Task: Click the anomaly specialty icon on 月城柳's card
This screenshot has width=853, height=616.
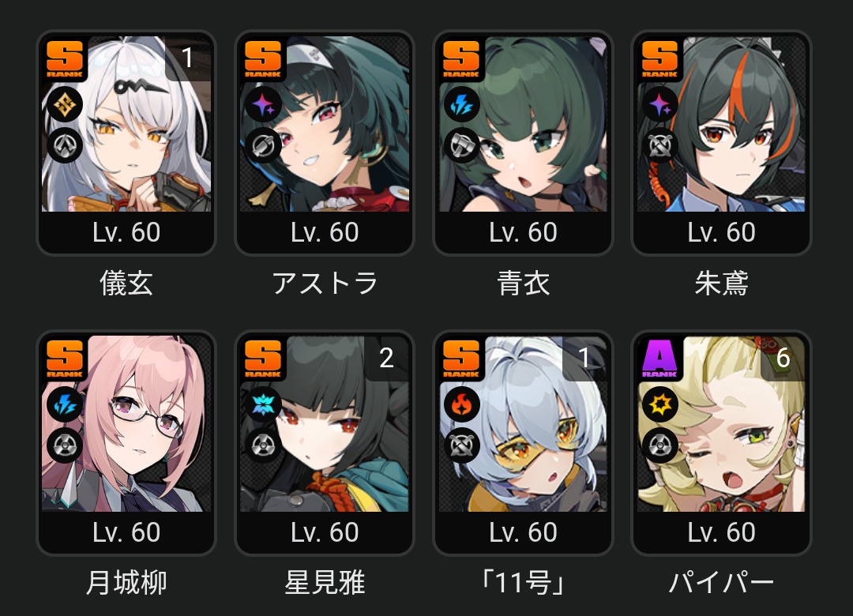Action: point(65,445)
